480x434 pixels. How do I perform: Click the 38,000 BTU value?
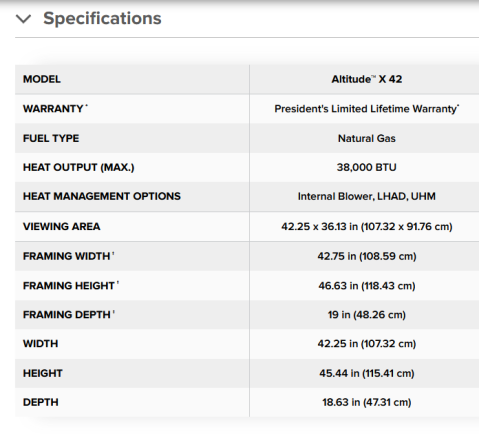click(367, 167)
